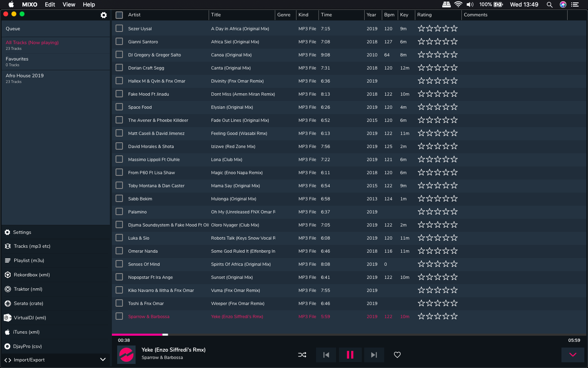Toggle the select-all checkbox in header
The width and height of the screenshot is (588, 368).
(119, 15)
